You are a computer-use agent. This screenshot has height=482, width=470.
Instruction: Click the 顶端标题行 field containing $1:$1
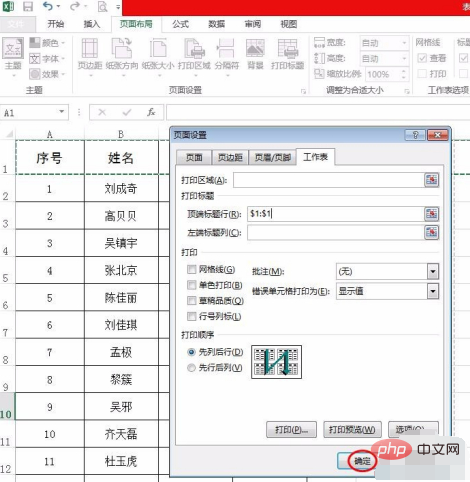pyautogui.click(x=336, y=214)
